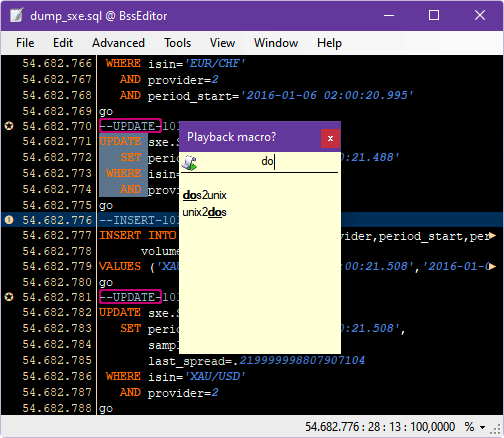Open the File menu
This screenshot has height=438, width=504.
(x=25, y=43)
